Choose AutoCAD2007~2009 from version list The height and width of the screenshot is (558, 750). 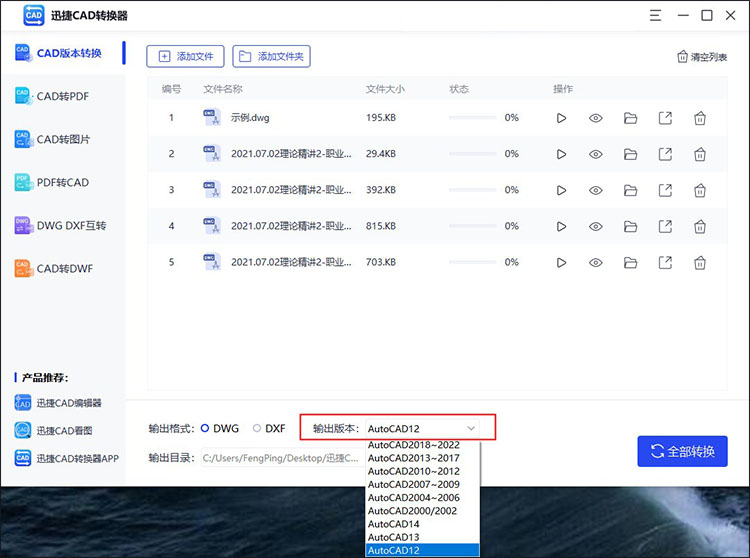(x=422, y=484)
